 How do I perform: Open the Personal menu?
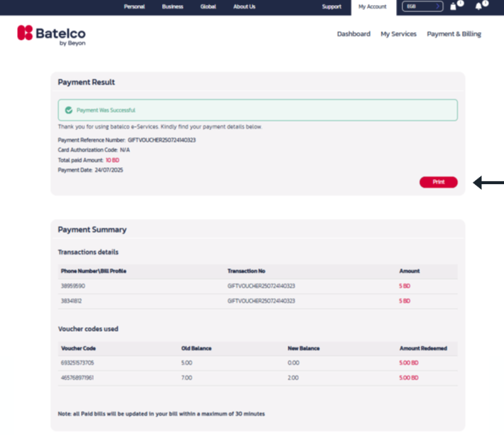point(134,6)
